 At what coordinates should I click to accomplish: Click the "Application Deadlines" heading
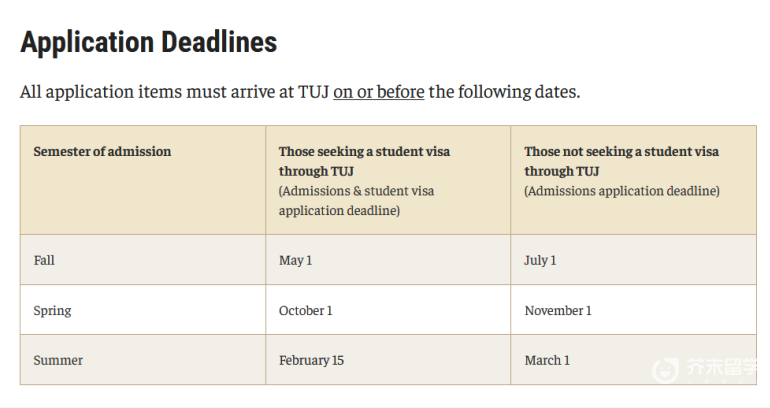point(148,42)
